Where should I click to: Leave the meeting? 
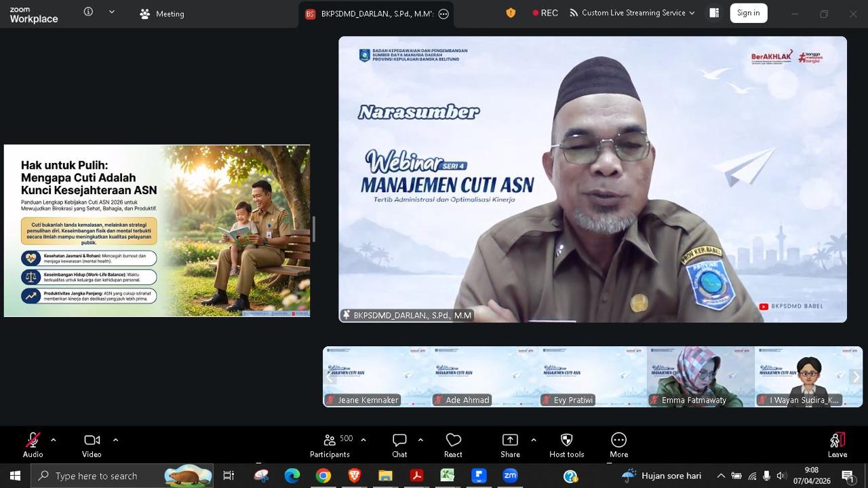pyautogui.click(x=837, y=445)
